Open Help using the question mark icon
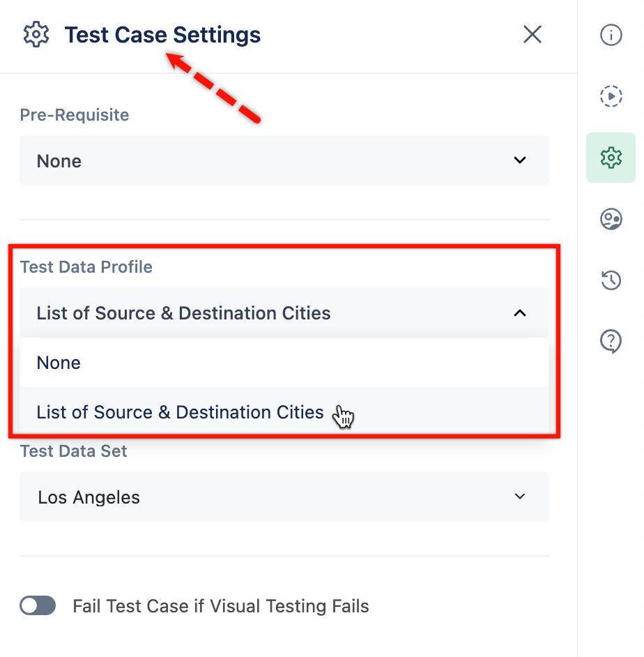This screenshot has width=644, height=657. click(x=611, y=342)
